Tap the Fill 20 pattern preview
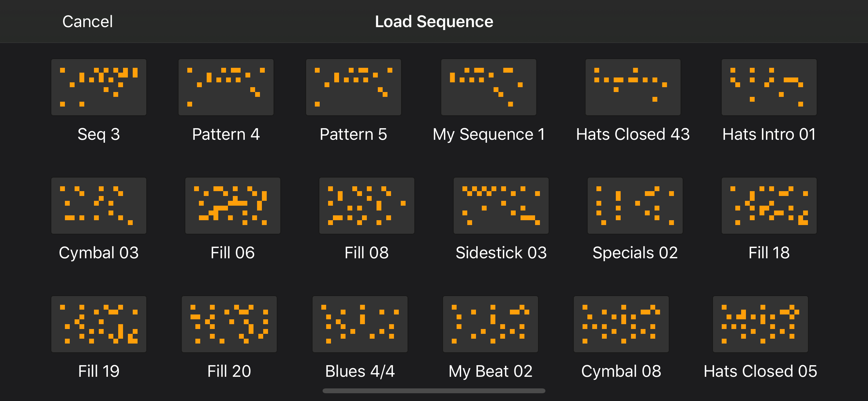868x401 pixels. click(229, 324)
